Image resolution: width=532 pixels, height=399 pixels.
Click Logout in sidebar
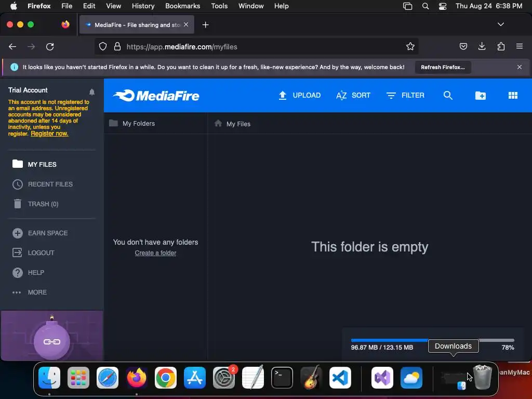[33, 253]
